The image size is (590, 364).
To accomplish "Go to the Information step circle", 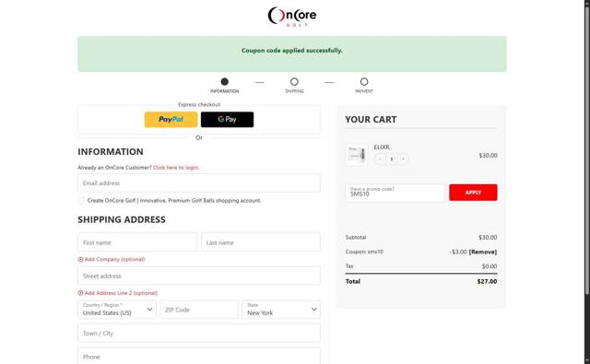I will click(x=225, y=82).
